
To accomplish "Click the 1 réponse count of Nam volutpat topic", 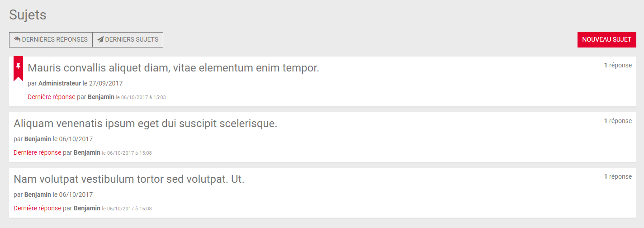I will click(x=618, y=176).
